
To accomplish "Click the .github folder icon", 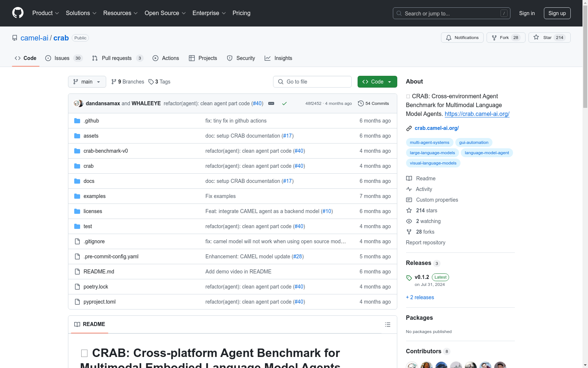I will click(77, 121).
